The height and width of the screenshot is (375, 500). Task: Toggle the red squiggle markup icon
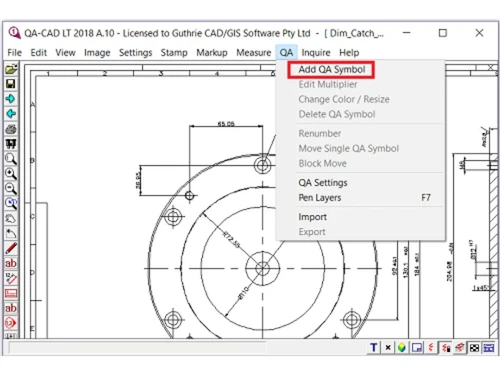pos(431,348)
